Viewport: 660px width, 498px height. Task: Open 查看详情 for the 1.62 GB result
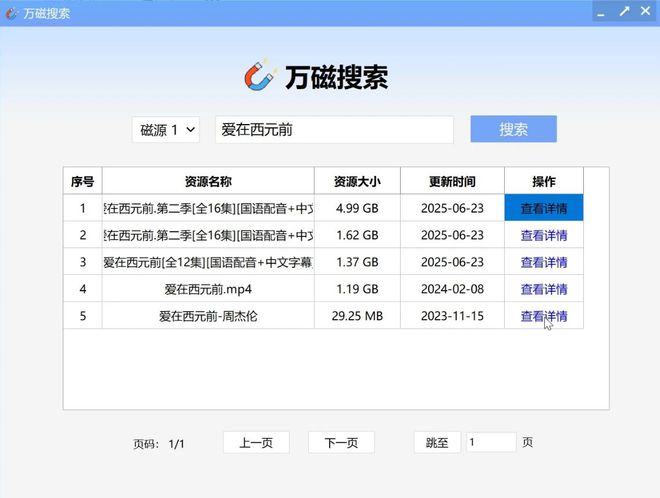543,236
